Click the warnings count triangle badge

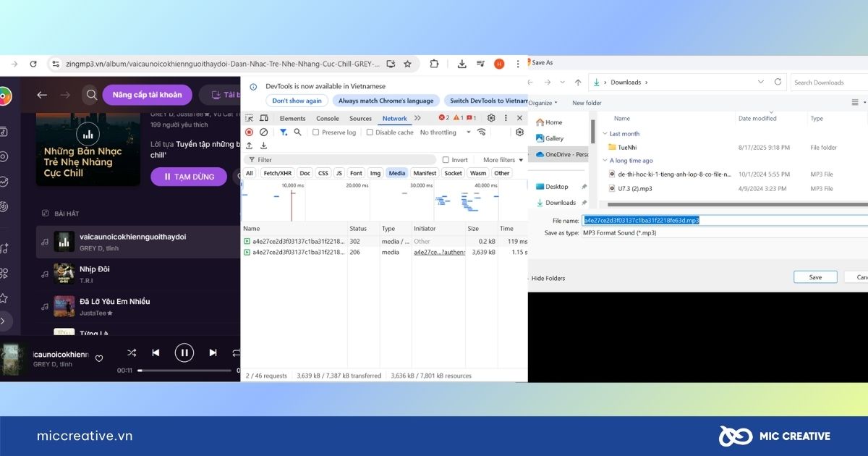click(x=458, y=118)
